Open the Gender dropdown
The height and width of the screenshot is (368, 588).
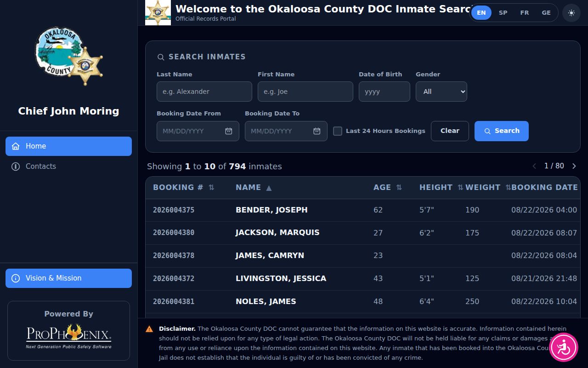(x=441, y=92)
